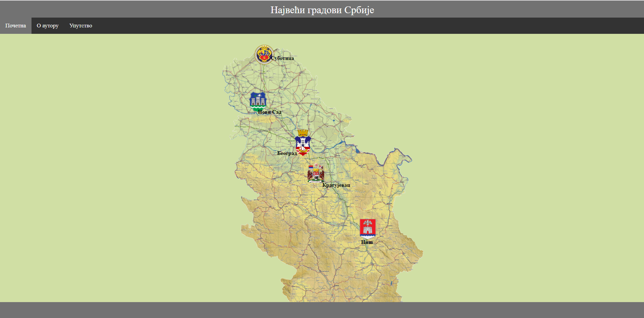The image size is (644, 318).
Task: Open the Упутство menu item
Action: coord(81,26)
